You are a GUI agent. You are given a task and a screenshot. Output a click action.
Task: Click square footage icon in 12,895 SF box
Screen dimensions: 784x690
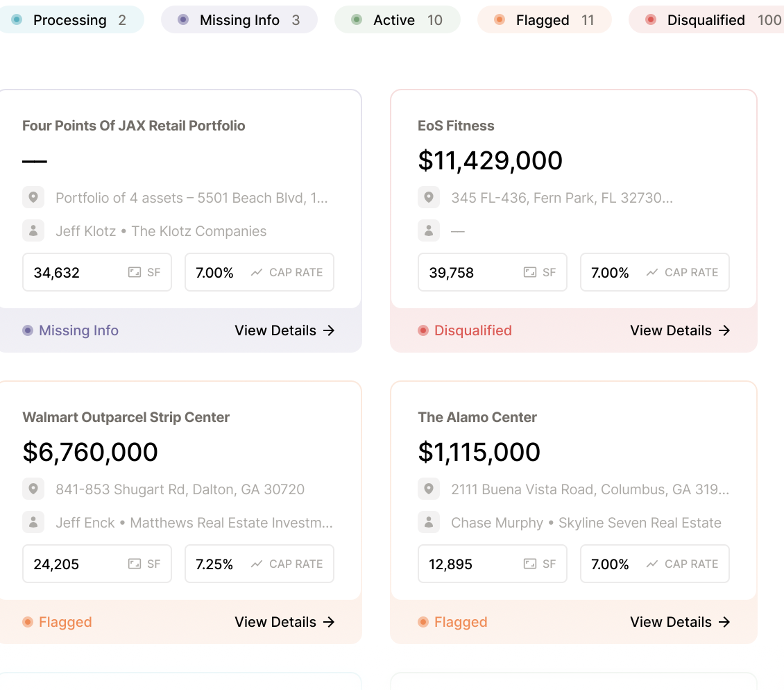tap(530, 564)
